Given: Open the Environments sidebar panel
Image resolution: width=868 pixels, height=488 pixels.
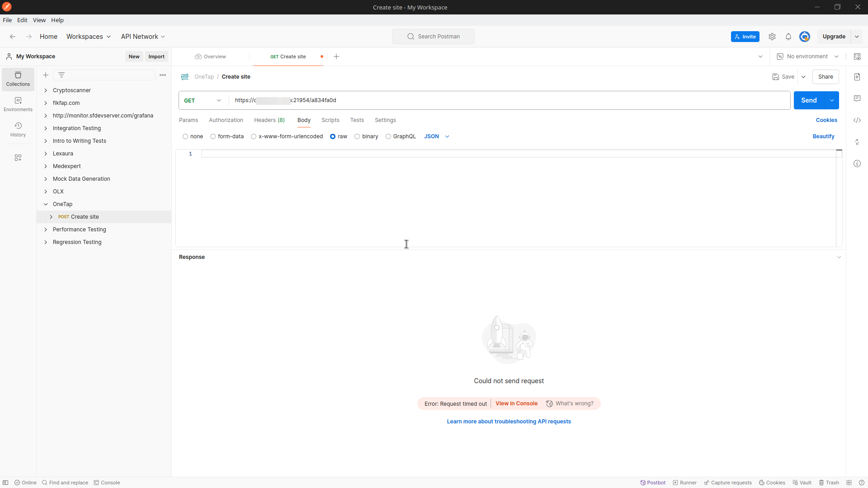Looking at the screenshot, I should [18, 104].
